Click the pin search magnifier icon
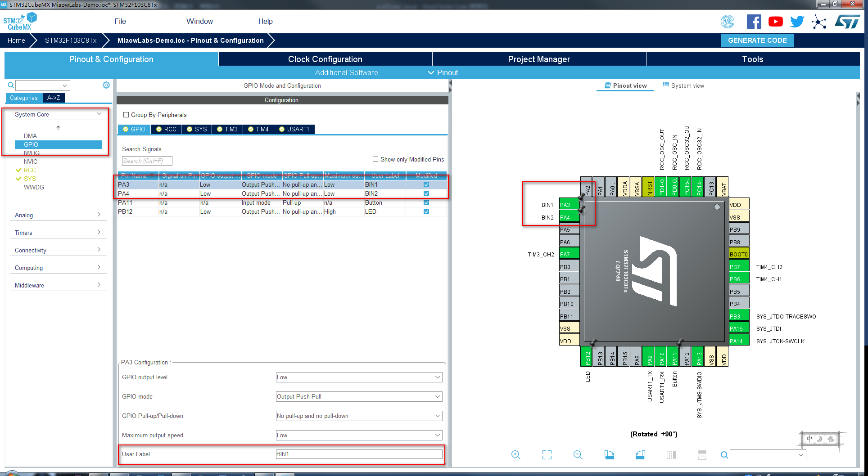 (x=724, y=455)
